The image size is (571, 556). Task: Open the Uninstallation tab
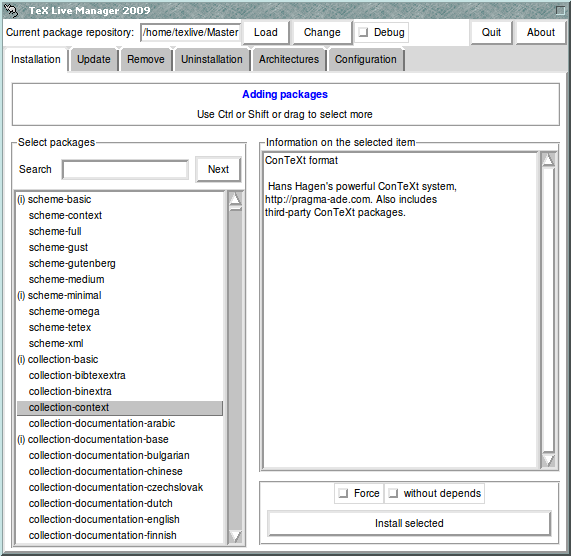(212, 59)
